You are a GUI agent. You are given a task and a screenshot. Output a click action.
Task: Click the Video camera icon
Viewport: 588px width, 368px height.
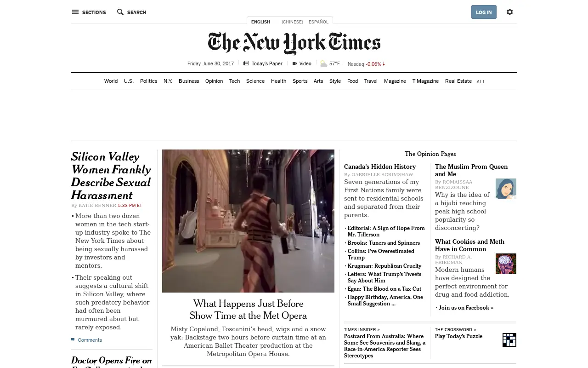click(x=295, y=63)
